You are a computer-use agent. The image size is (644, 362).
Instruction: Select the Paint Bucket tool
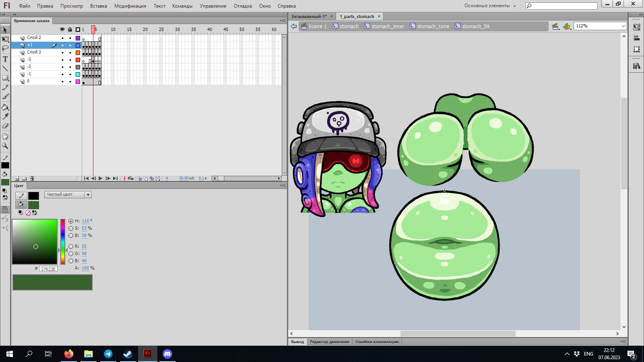click(x=5, y=107)
